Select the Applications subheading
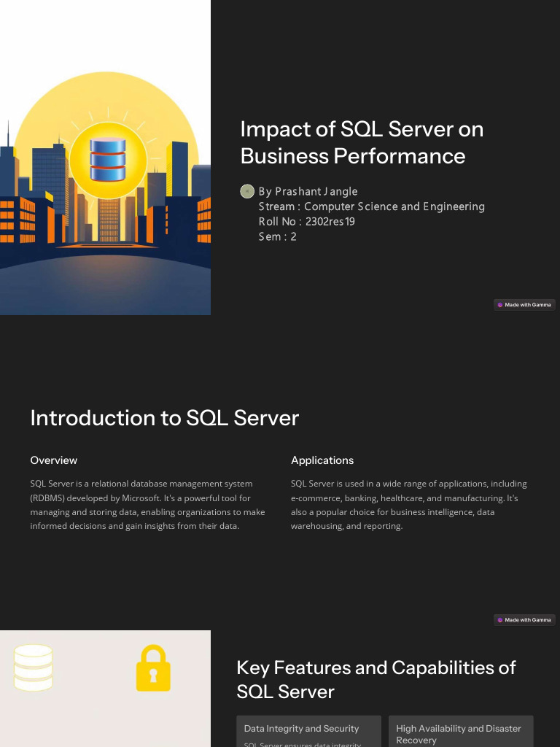Image resolution: width=560 pixels, height=747 pixels. click(x=322, y=460)
